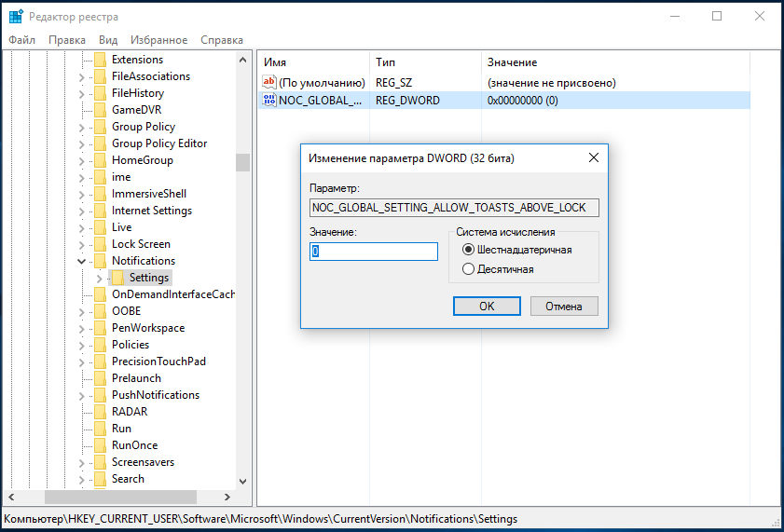Click the Значение input field in the dialog
The image size is (784, 532).
click(374, 252)
